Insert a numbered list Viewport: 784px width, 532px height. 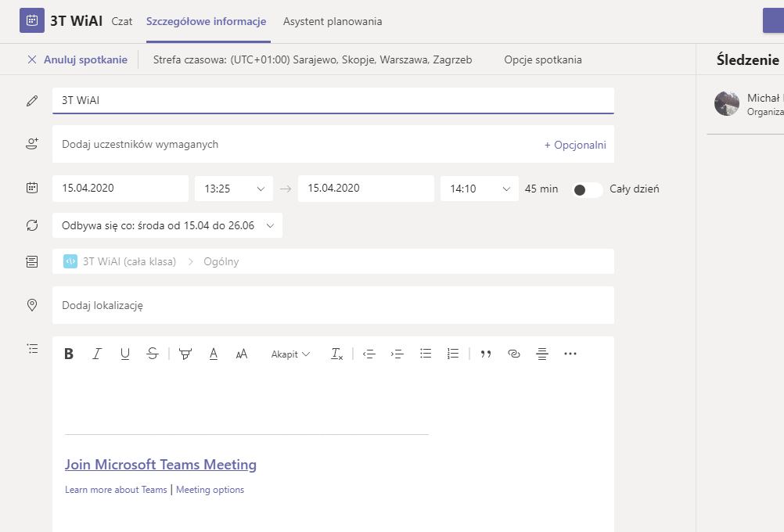pyautogui.click(x=453, y=354)
